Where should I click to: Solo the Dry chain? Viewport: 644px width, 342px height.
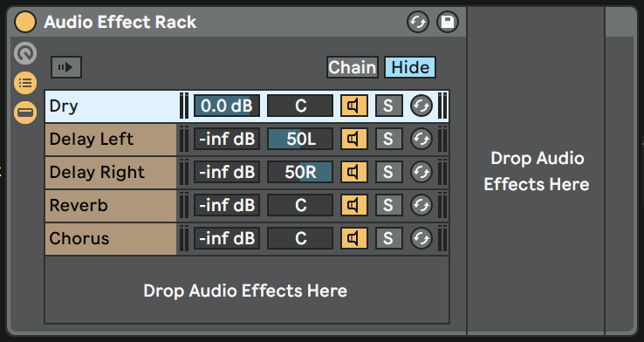[x=388, y=106]
